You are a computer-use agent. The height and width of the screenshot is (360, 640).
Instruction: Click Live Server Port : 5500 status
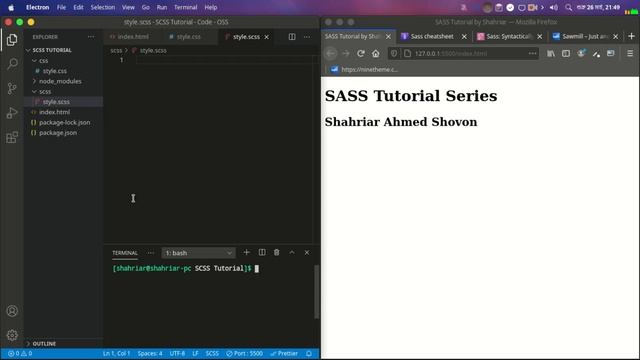[244, 353]
